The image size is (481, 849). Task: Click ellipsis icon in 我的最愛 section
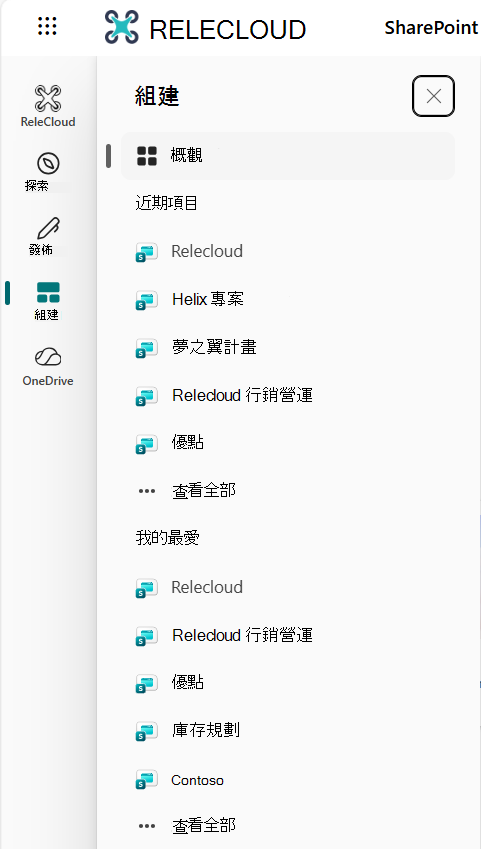tap(147, 826)
